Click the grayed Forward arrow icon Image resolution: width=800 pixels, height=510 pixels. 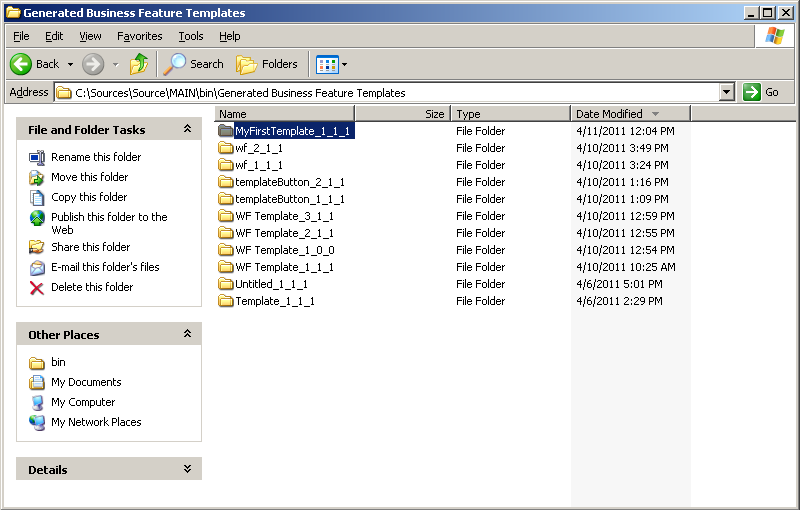coord(93,64)
